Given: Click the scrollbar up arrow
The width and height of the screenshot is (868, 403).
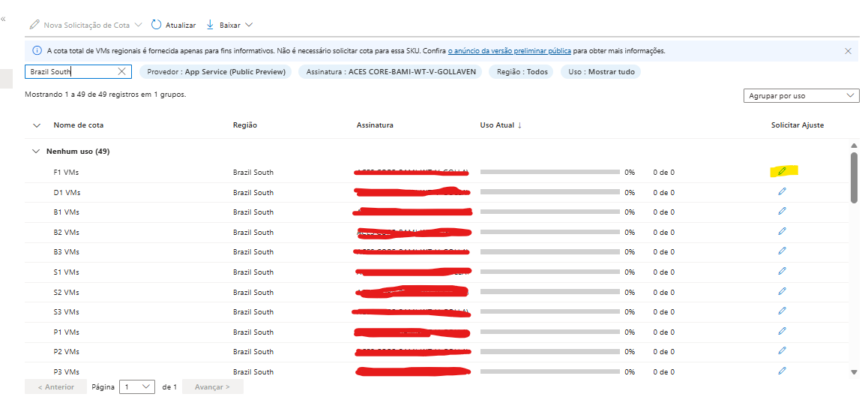Looking at the screenshot, I should pos(855,146).
